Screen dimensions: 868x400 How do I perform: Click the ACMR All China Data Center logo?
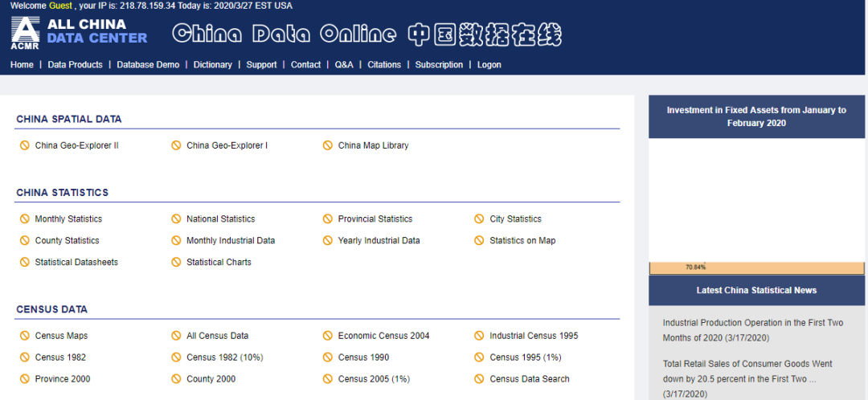tap(79, 34)
